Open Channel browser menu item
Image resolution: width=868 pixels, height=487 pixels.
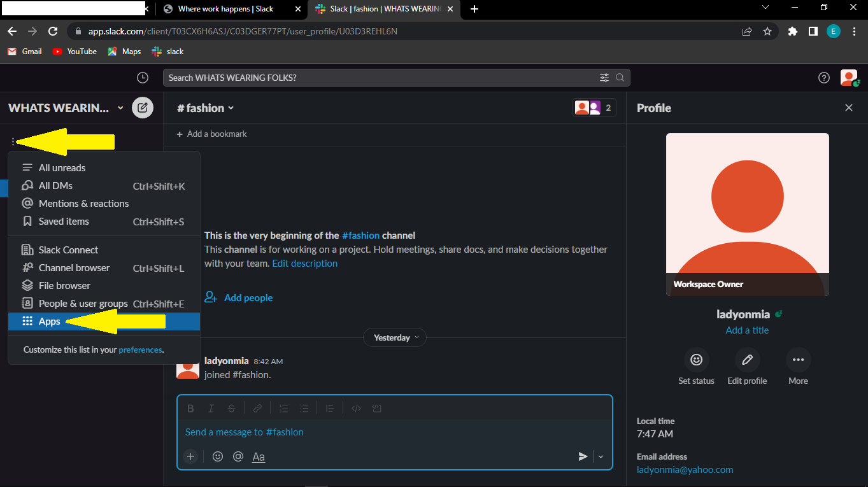pos(104,268)
